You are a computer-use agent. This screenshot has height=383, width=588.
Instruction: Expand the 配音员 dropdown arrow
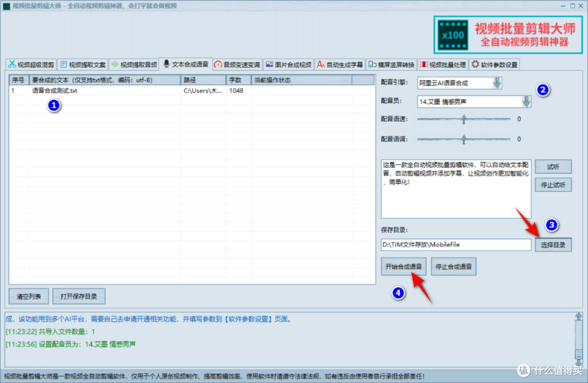click(x=526, y=102)
